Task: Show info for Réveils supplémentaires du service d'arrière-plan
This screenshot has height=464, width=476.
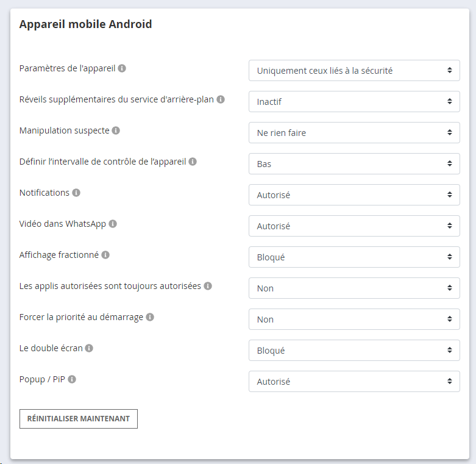Action: point(221,99)
